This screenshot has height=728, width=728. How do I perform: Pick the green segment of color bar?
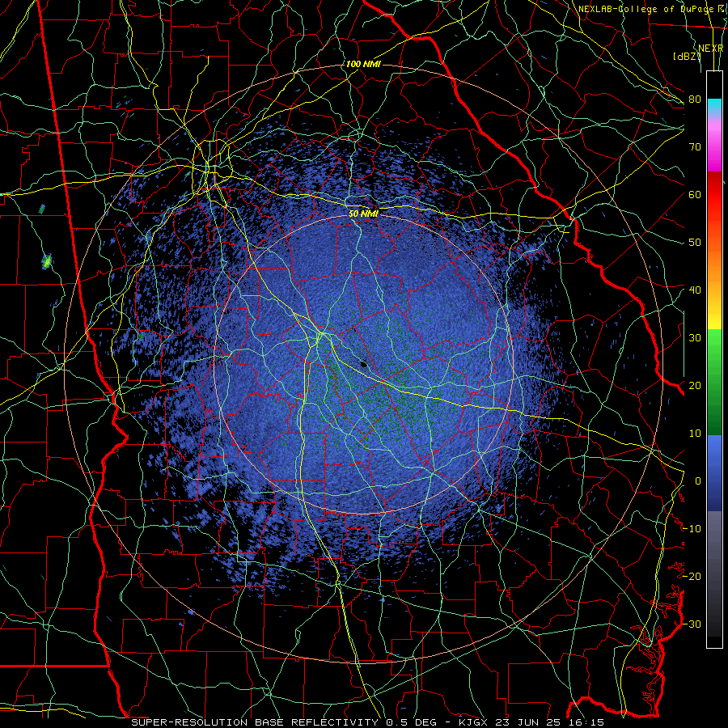tap(714, 382)
